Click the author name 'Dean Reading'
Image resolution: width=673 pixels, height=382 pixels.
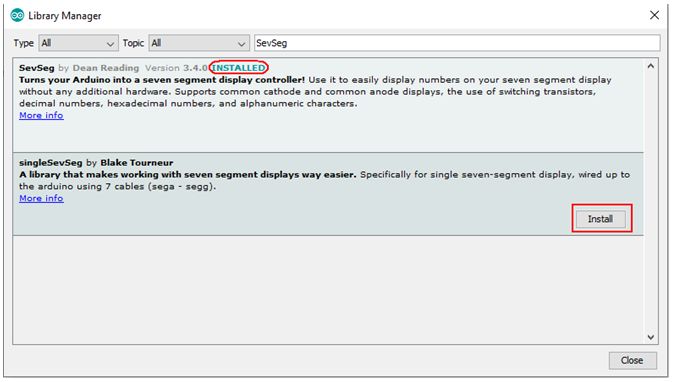click(106, 68)
